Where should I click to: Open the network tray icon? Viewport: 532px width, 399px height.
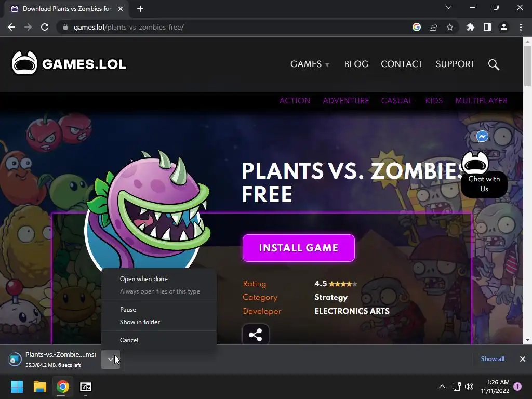pos(456,387)
